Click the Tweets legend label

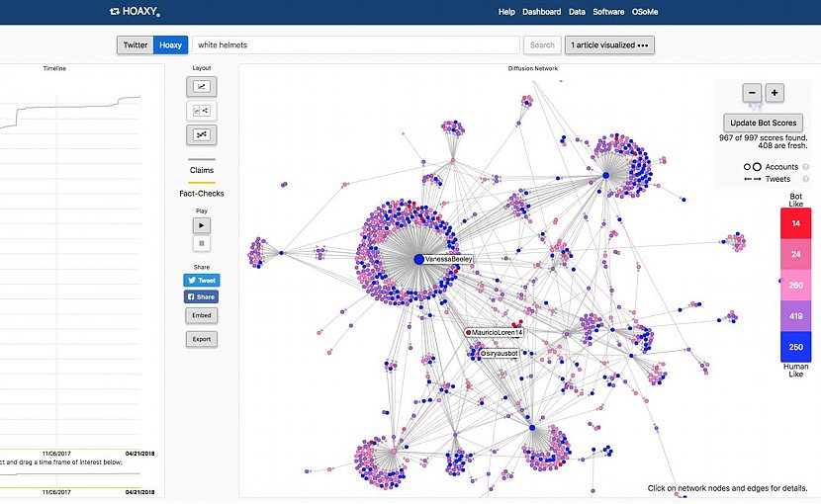(777, 179)
